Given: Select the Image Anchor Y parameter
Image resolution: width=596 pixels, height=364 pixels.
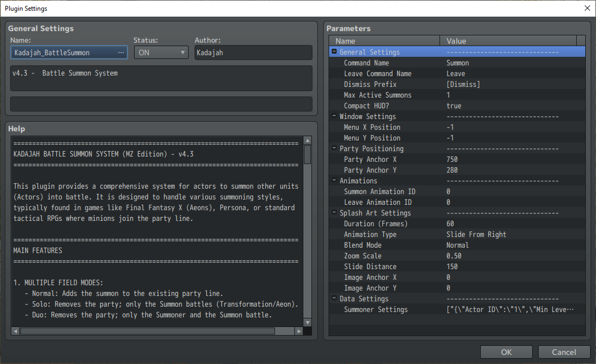Looking at the screenshot, I should click(457, 288).
